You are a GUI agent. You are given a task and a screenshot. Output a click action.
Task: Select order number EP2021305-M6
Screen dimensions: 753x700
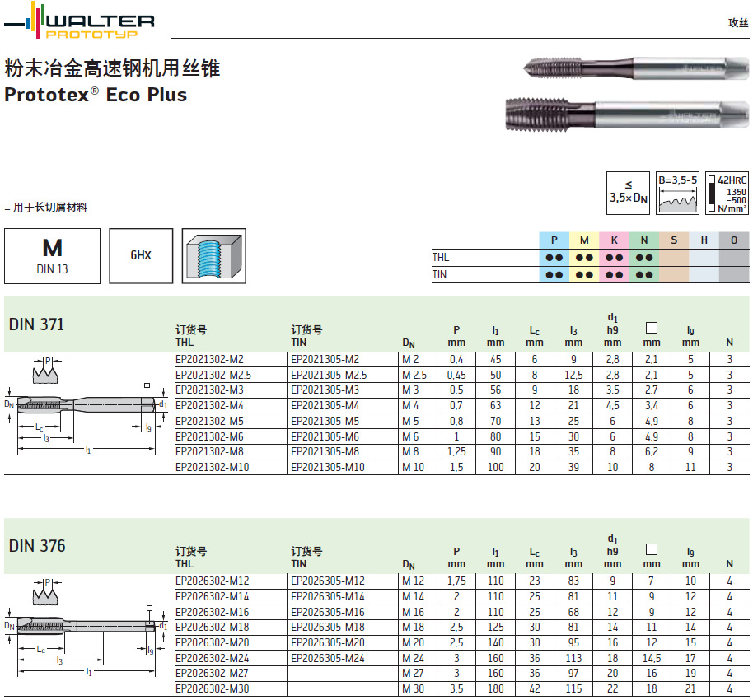(325, 437)
